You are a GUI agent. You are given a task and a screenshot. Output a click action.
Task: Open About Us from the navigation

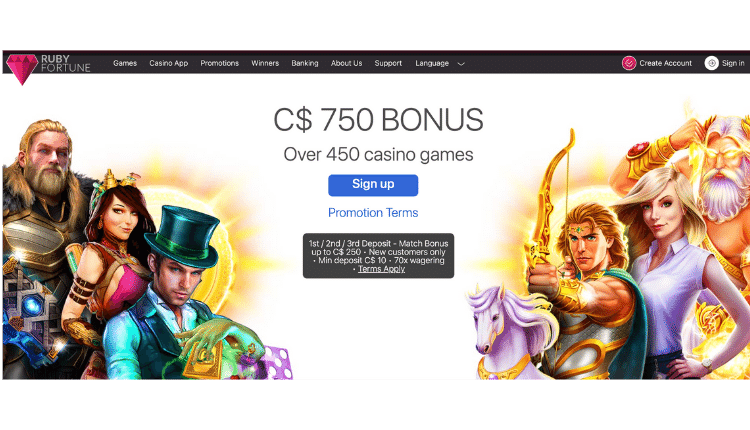[346, 63]
